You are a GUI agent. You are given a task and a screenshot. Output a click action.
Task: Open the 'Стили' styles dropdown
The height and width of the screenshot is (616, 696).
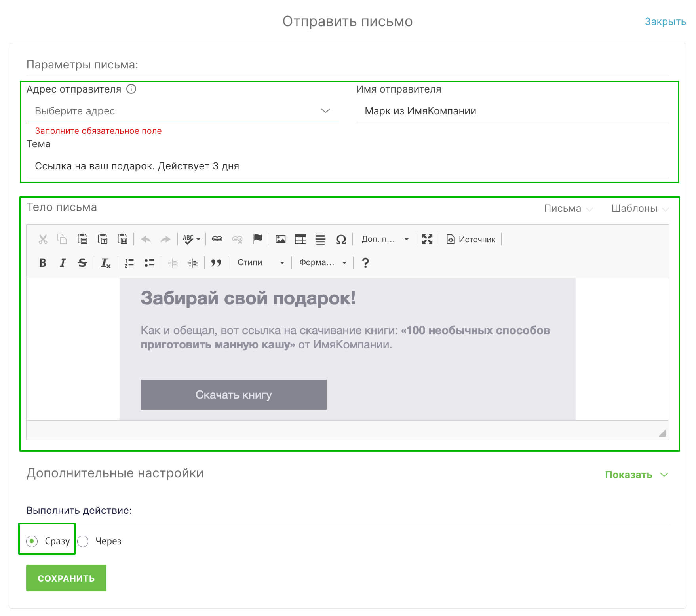[x=261, y=262]
